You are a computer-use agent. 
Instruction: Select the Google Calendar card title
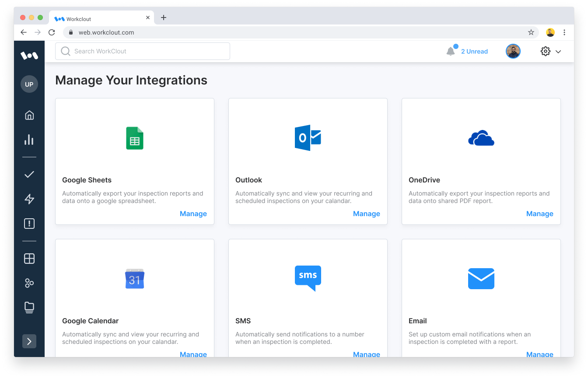[91, 321]
